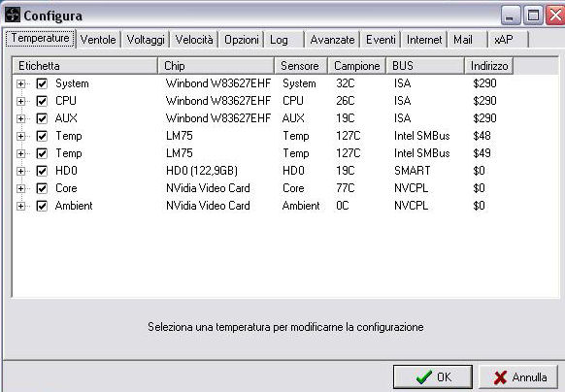565x392 pixels.
Task: Open the Voltaggi tab
Action: pos(146,40)
